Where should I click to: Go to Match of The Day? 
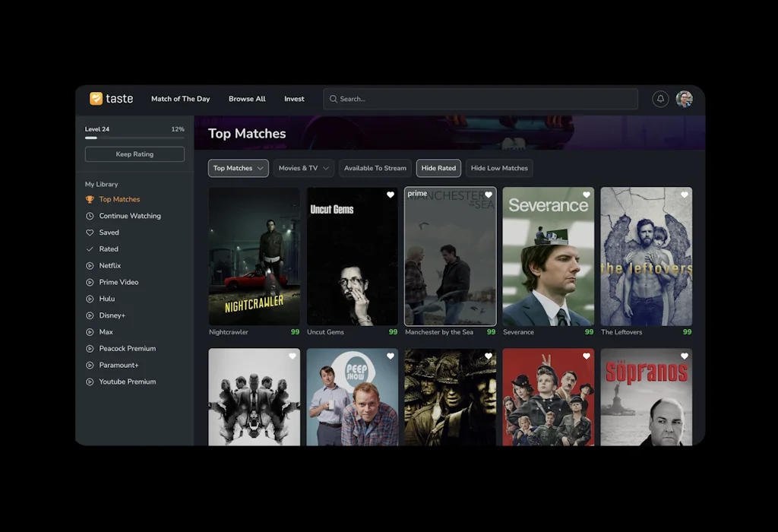[180, 99]
